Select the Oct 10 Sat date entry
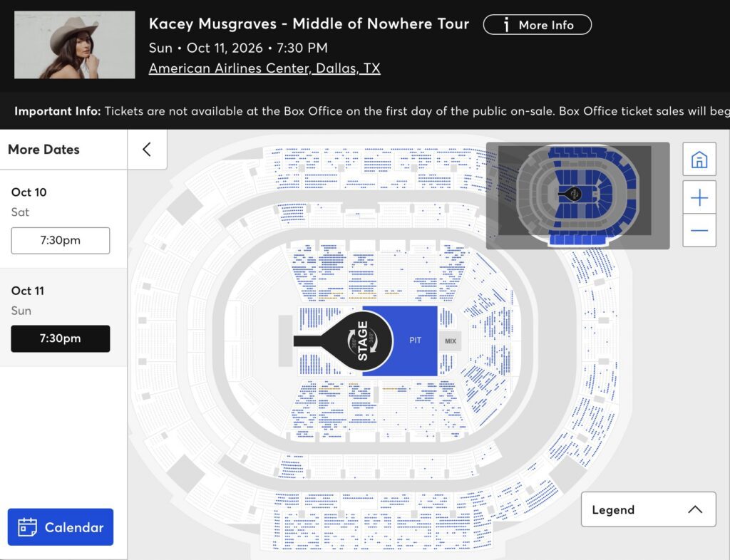This screenshot has width=730, height=560. tap(29, 202)
